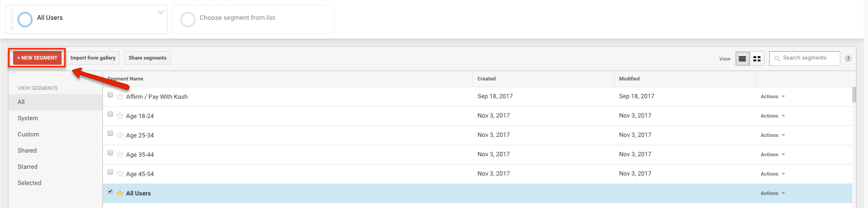Click the All Users segment circle icon
Screen dimensions: 868x208
click(25, 19)
